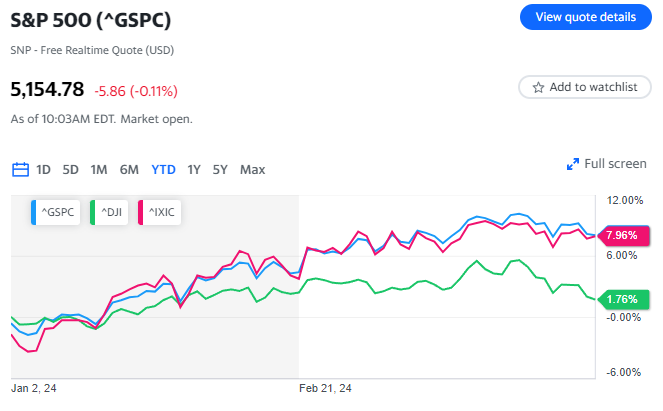Show the 1Y chart range
This screenshot has height=411, width=663.
pyautogui.click(x=194, y=169)
